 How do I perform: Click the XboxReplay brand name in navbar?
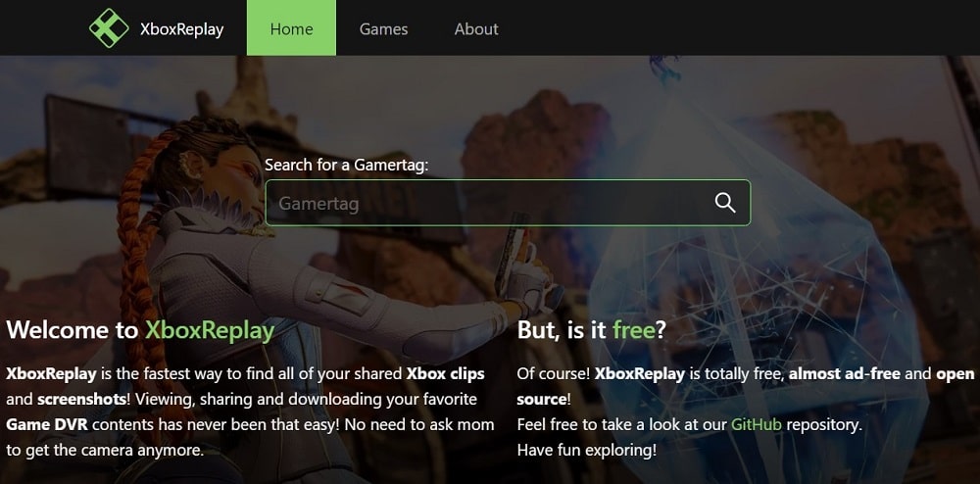point(182,29)
